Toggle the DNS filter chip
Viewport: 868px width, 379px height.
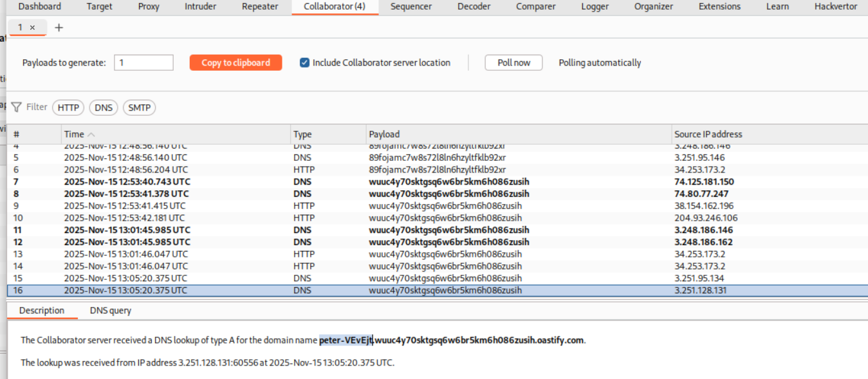coord(103,108)
